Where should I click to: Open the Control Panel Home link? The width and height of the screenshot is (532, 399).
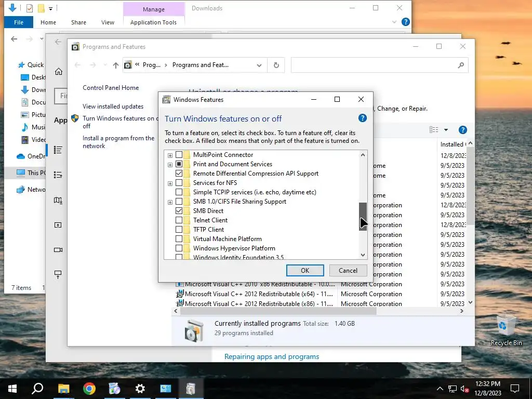click(111, 88)
